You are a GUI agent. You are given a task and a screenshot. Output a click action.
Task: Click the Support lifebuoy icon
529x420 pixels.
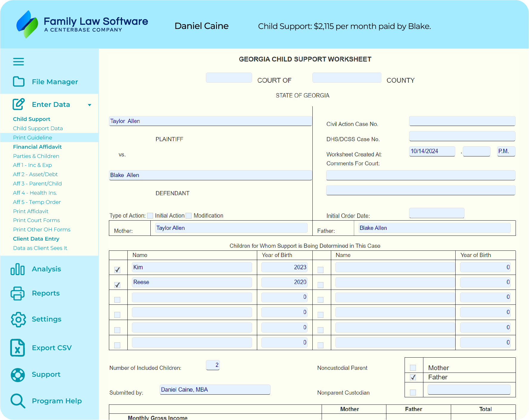pyautogui.click(x=18, y=375)
